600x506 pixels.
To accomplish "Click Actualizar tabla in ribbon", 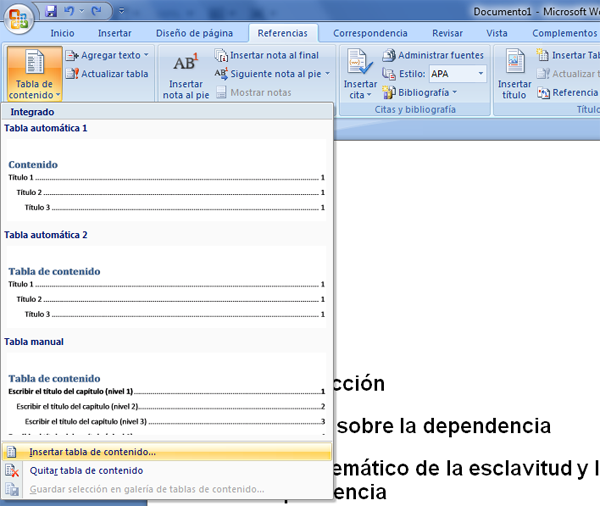I will pos(113,74).
